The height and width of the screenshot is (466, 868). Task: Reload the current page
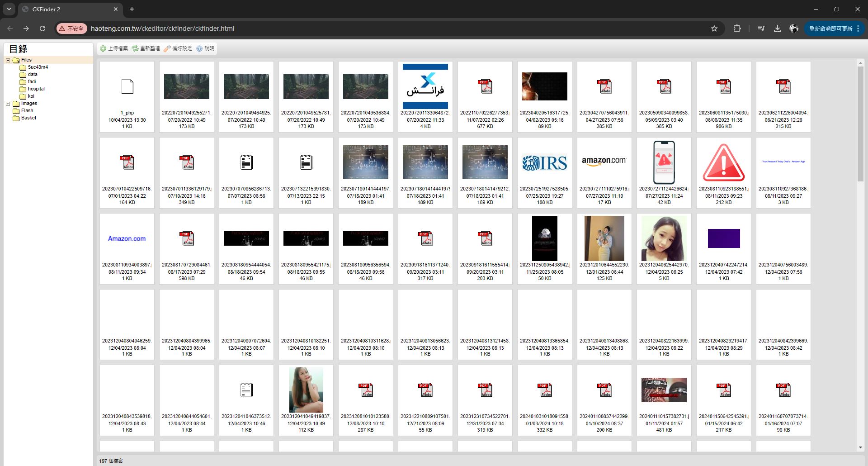42,29
